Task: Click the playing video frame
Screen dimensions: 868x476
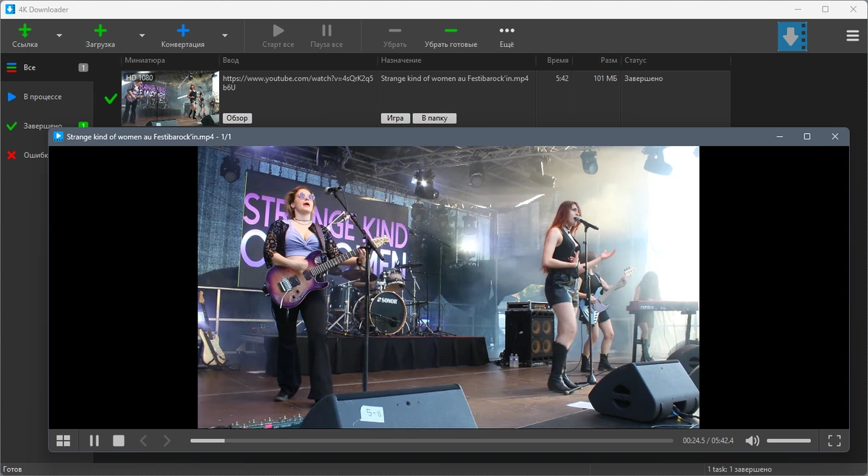Action: pos(448,287)
